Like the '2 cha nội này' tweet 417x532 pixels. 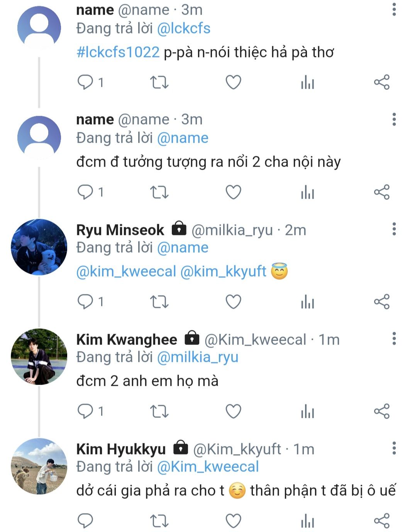(233, 192)
